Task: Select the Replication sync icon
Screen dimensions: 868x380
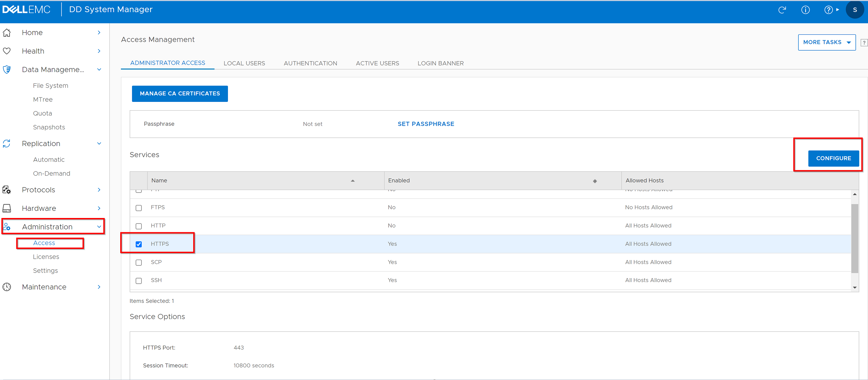Action: pos(7,143)
